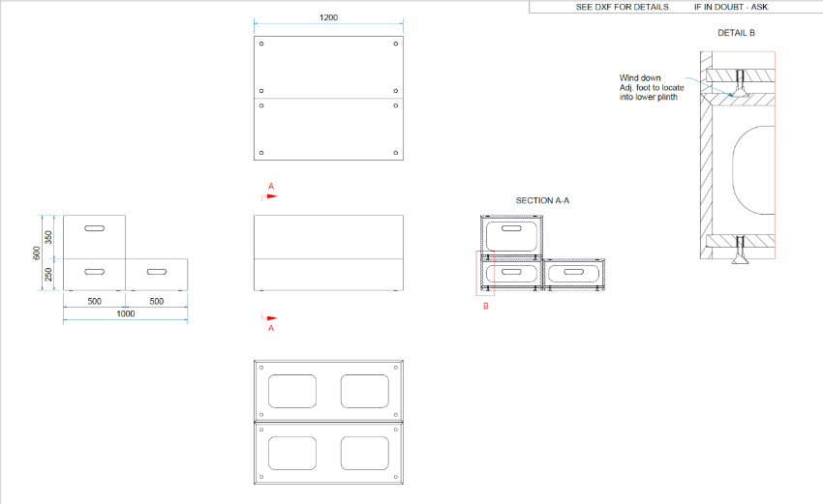The width and height of the screenshot is (823, 504).
Task: Click the lower red section arrow A
Action: [271, 318]
